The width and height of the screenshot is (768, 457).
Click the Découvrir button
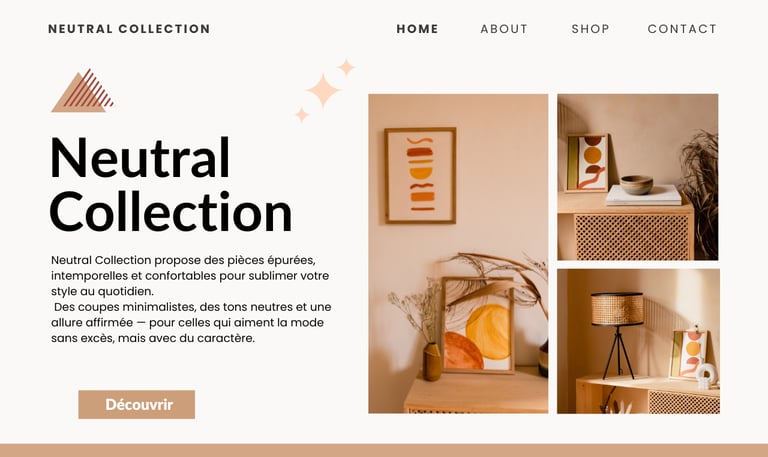[137, 405]
